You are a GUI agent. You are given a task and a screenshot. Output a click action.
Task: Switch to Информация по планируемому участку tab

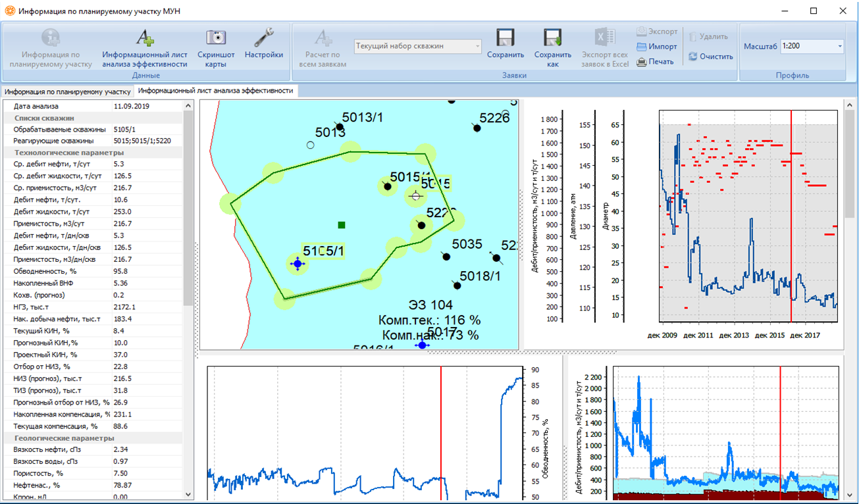(x=67, y=91)
